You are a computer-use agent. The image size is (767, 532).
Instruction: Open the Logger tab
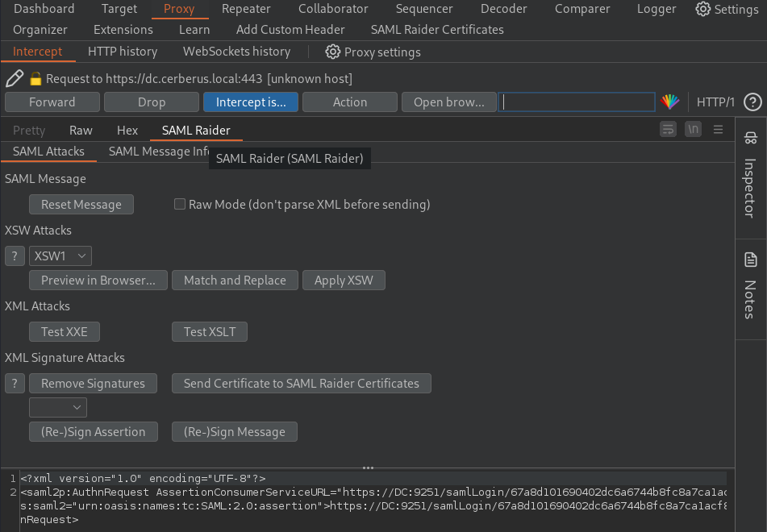[x=657, y=9]
